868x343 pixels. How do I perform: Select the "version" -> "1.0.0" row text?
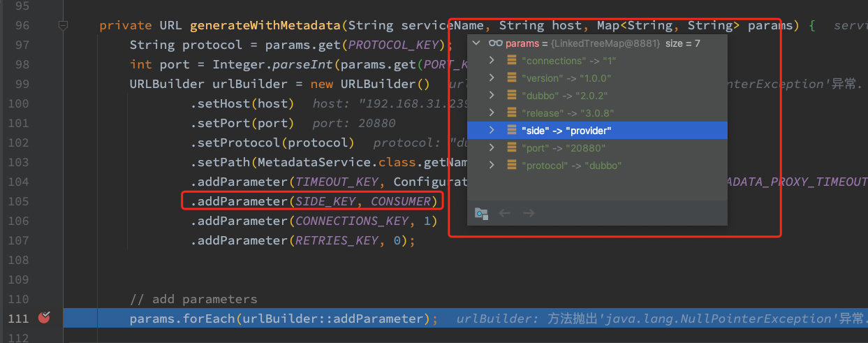[566, 78]
